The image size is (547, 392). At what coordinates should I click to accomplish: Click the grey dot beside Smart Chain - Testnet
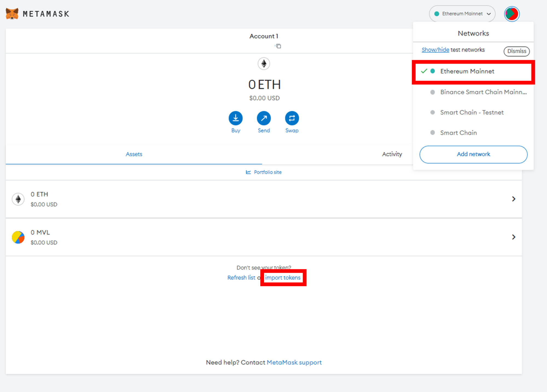pyautogui.click(x=432, y=112)
